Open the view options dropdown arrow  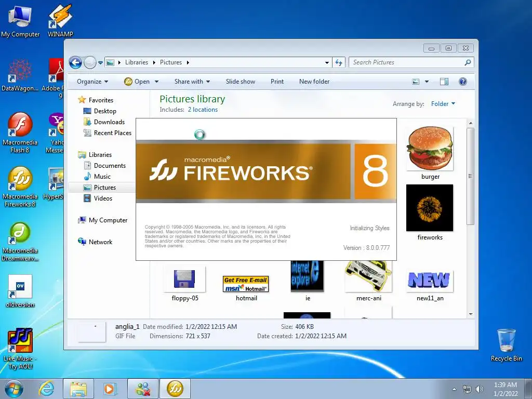pyautogui.click(x=427, y=82)
